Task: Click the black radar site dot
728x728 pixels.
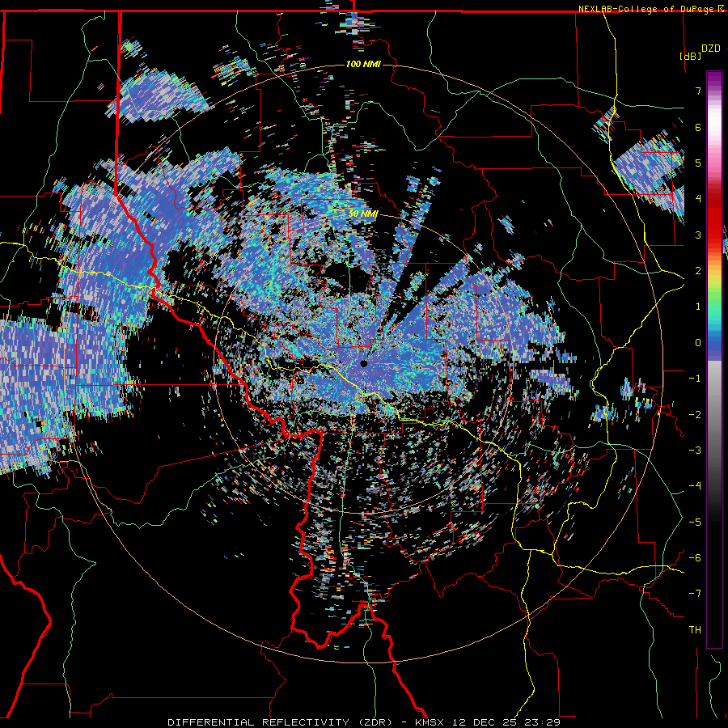Action: tap(364, 364)
